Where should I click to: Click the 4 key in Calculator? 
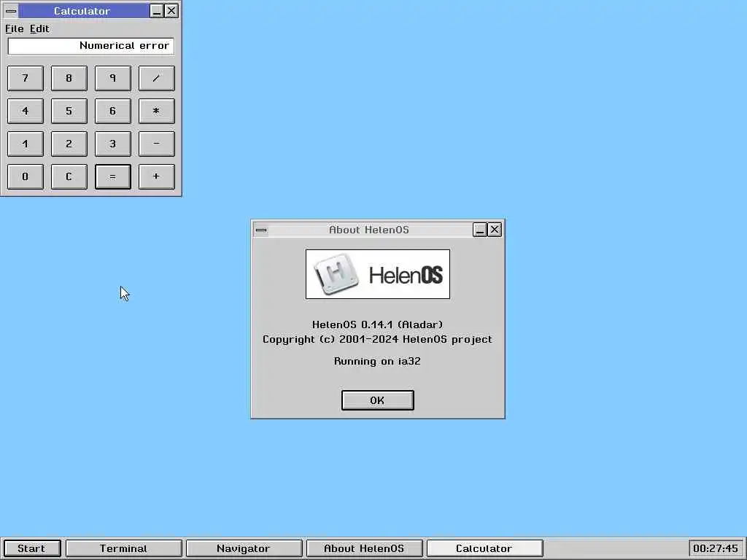tap(26, 111)
